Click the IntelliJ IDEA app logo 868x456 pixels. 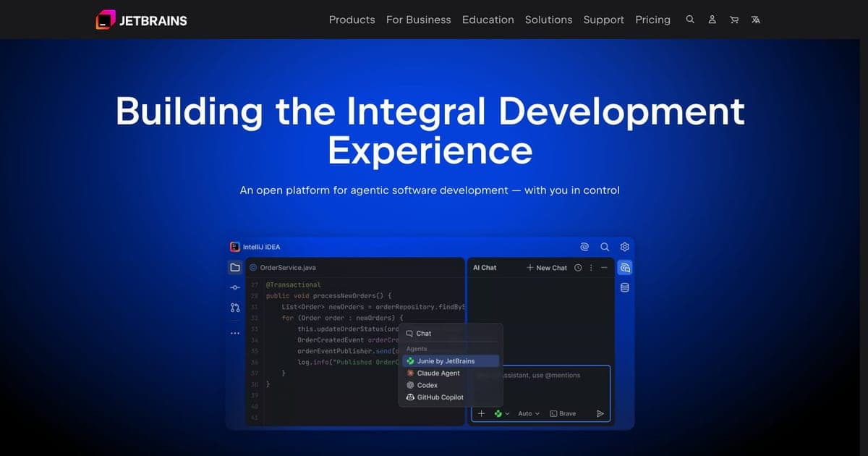[x=234, y=247]
